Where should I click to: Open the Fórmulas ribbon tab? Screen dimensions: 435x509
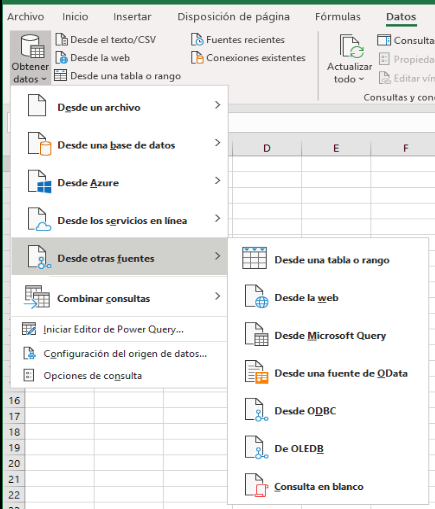[338, 17]
